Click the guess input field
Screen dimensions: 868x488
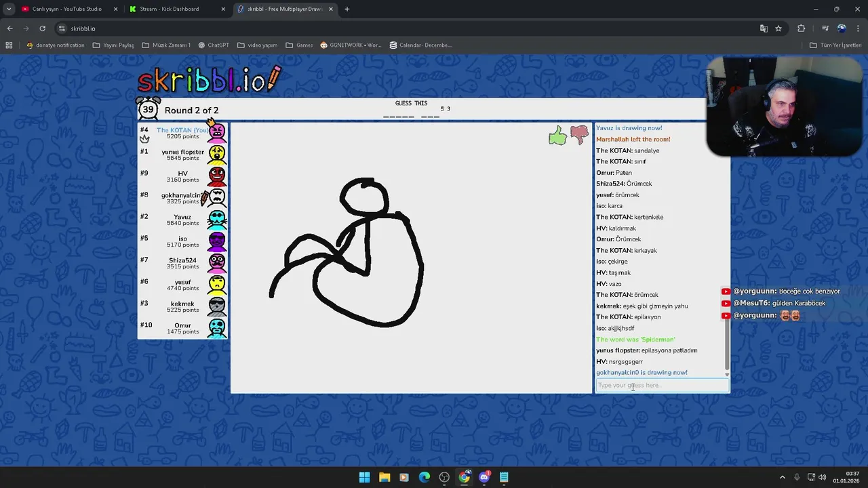click(662, 385)
